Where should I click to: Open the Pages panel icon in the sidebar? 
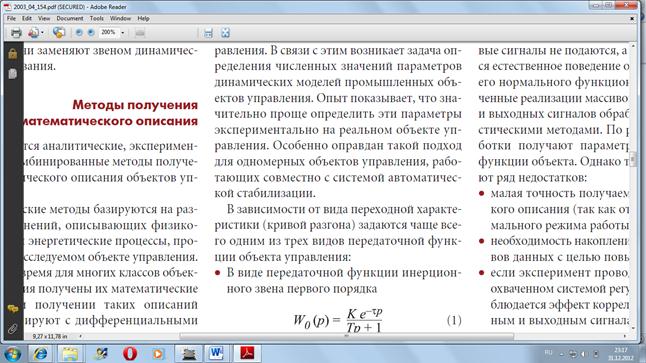tap(13, 74)
